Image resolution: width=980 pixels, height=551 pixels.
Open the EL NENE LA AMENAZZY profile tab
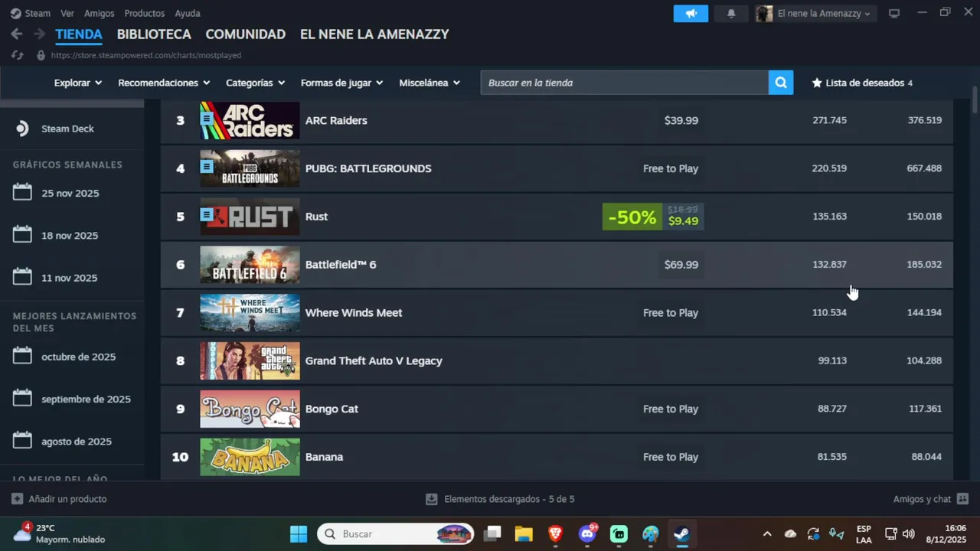tap(374, 34)
